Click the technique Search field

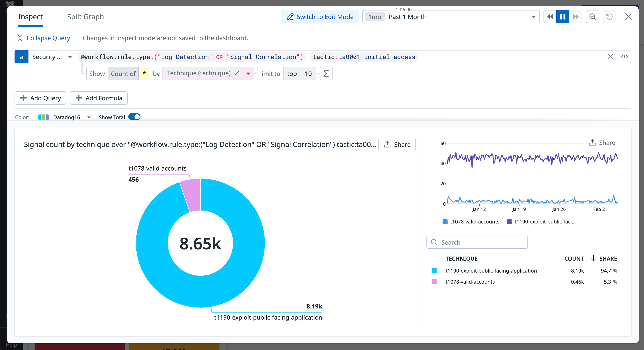click(477, 242)
